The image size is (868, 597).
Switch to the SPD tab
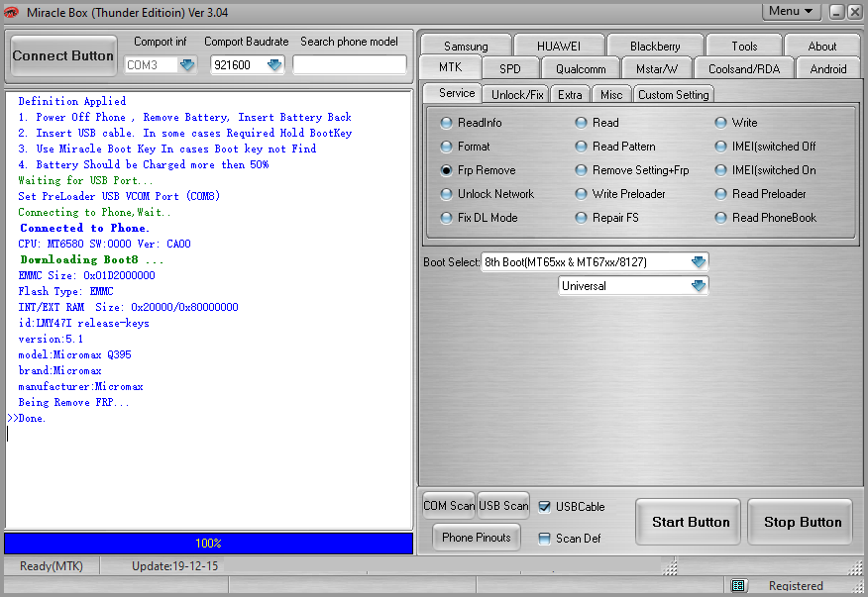tap(510, 68)
